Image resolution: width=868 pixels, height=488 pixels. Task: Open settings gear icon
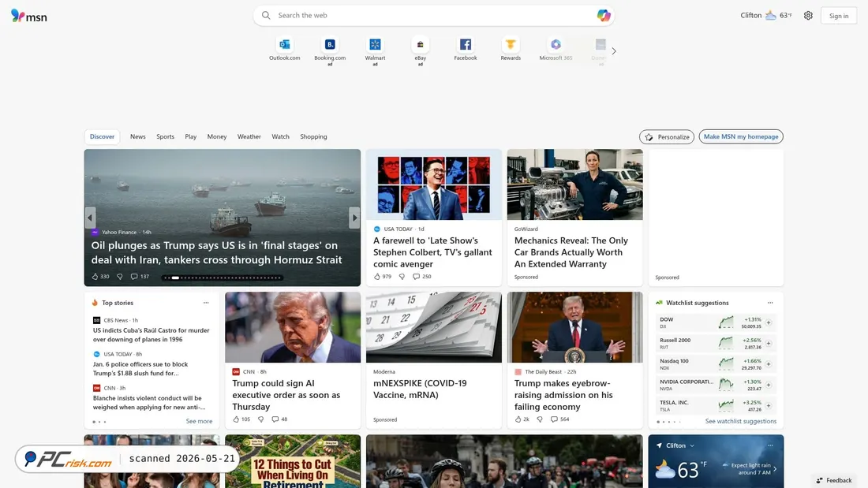pos(808,16)
